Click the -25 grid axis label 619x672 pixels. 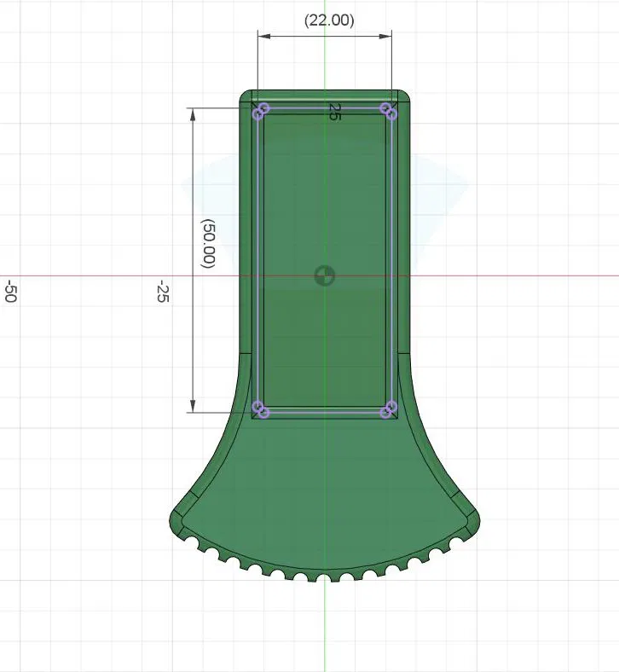[162, 292]
